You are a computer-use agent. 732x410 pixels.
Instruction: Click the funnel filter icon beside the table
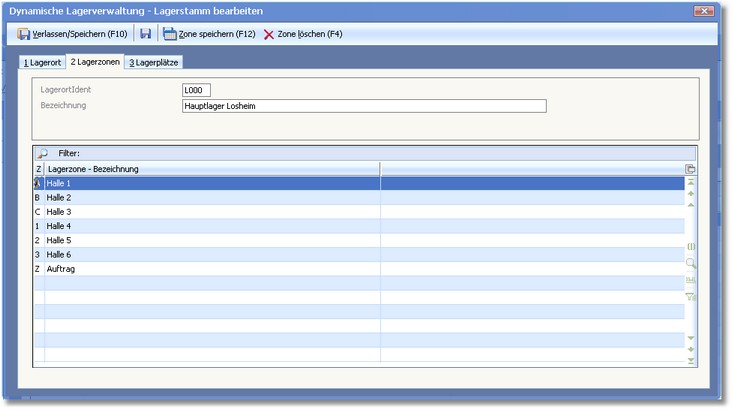690,297
